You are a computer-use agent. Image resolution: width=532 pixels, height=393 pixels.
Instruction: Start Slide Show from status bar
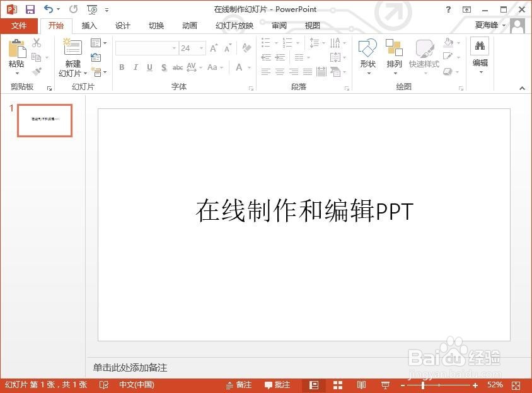tap(385, 385)
